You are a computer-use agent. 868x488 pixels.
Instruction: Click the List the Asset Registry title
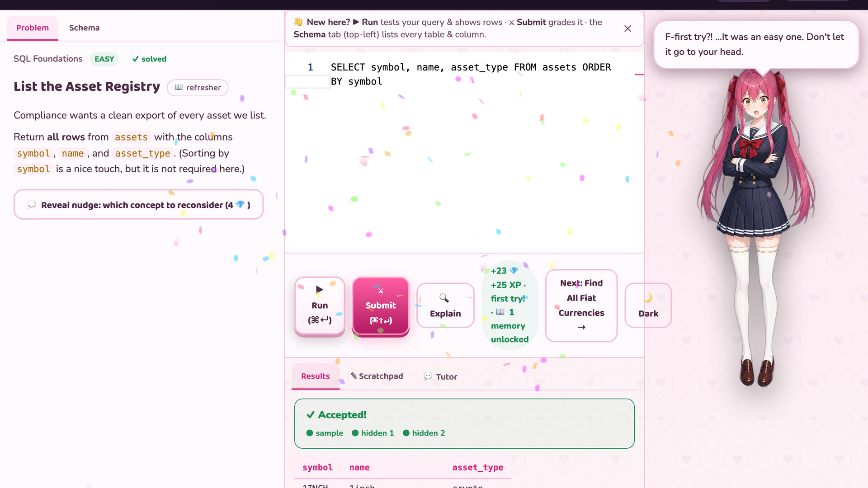pos(87,87)
